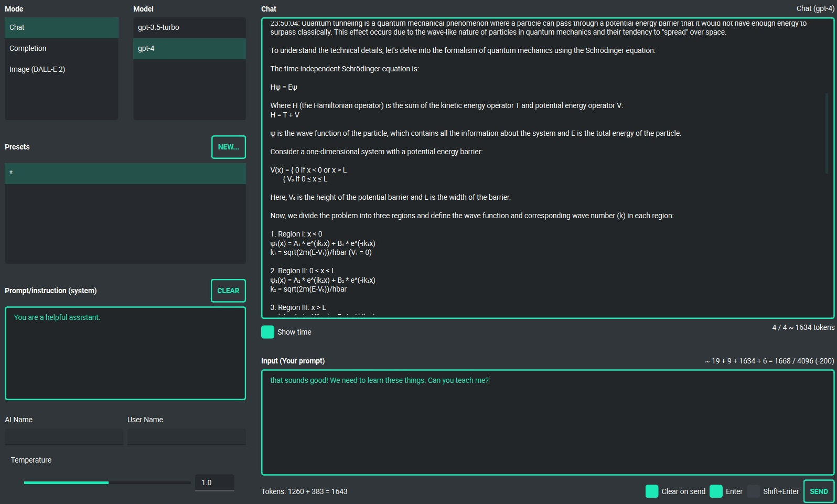
Task: Click inside the prompt input box
Action: point(547,422)
